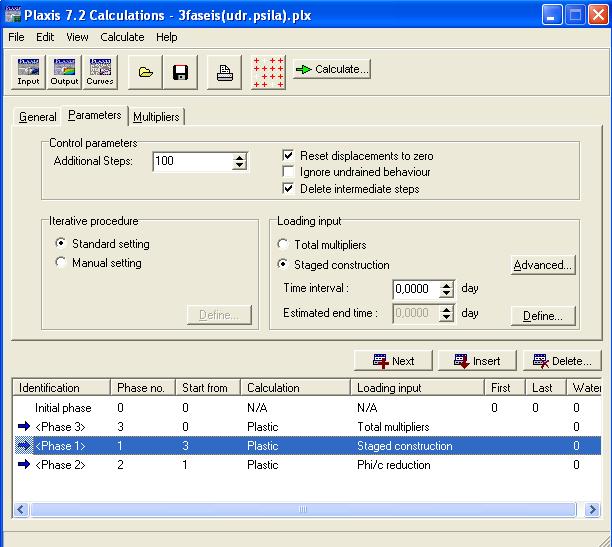
Task: Click the Last column header
Action: point(546,388)
